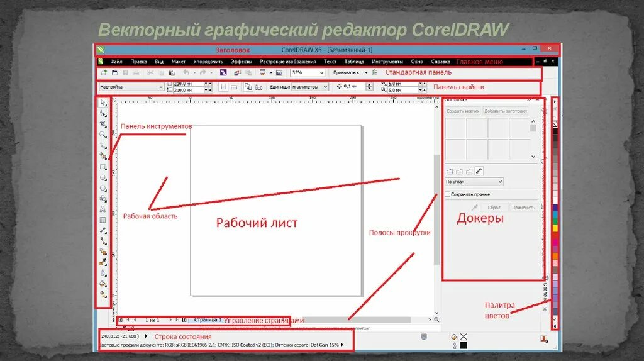Toggle apply layout to current page
644x361 pixels.
click(258, 87)
